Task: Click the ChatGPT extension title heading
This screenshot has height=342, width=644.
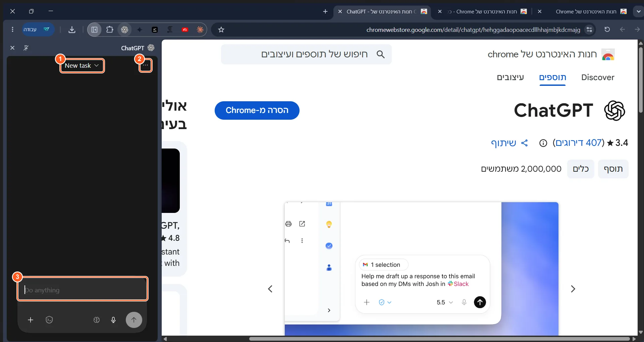Action: click(553, 110)
